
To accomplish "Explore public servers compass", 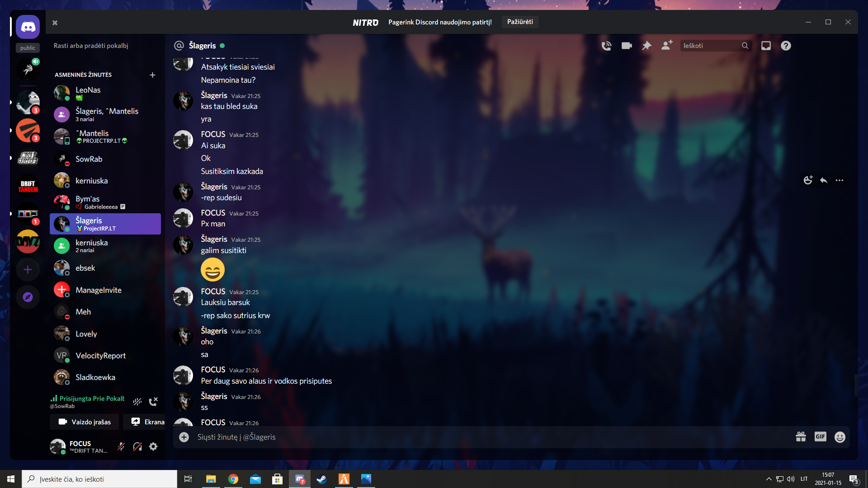I will (28, 297).
